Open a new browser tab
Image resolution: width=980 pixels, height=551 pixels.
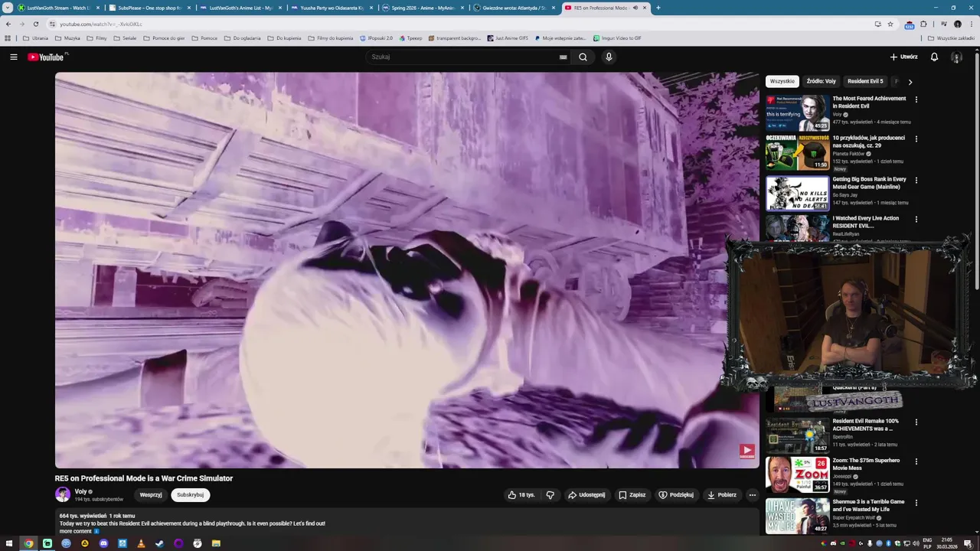(x=658, y=8)
